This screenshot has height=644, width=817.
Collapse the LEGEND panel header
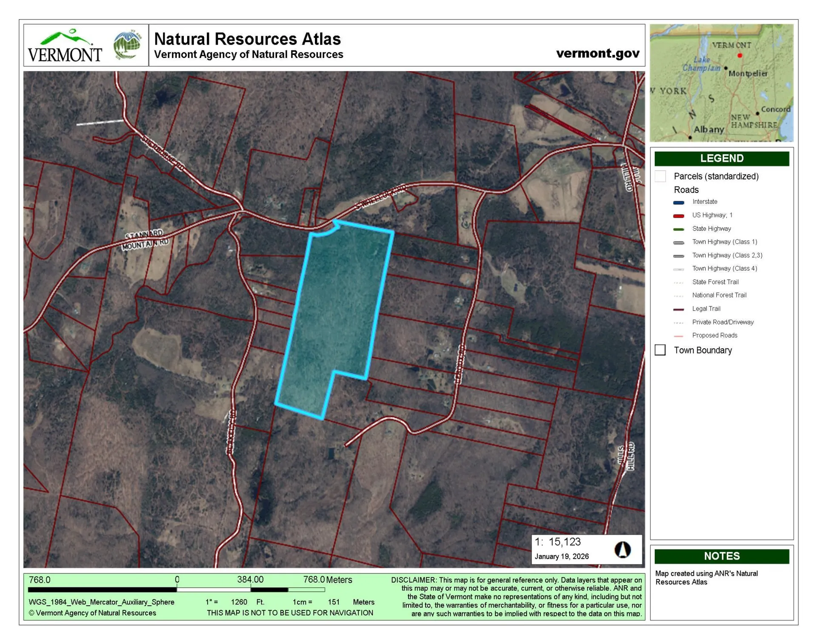[x=721, y=158]
